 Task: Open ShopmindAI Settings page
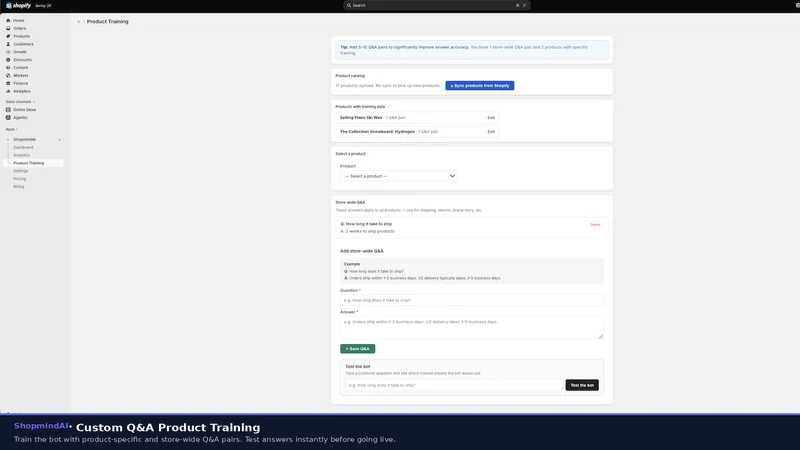[20, 171]
